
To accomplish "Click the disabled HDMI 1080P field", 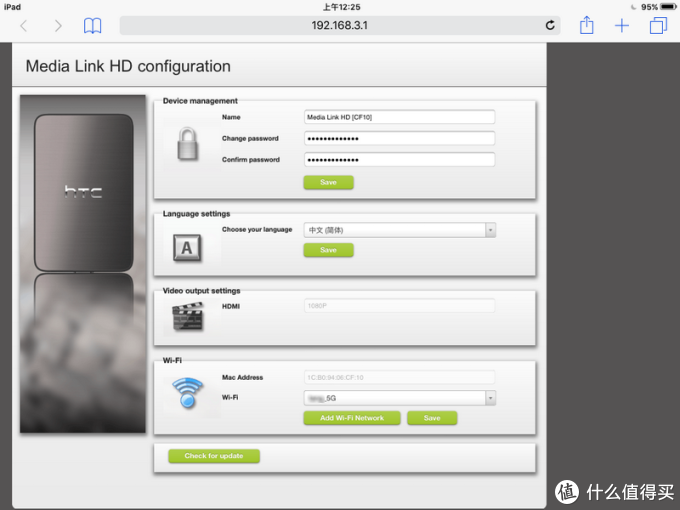I will [x=399, y=306].
